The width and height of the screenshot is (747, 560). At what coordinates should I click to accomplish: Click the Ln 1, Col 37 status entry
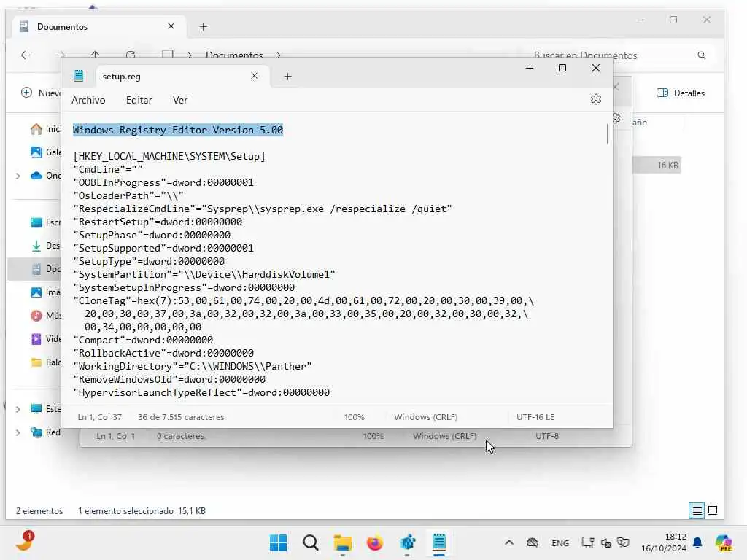(x=99, y=417)
